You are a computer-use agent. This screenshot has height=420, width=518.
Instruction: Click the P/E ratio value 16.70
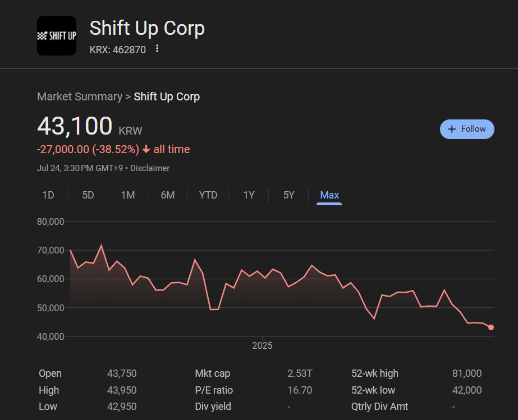tap(300, 390)
